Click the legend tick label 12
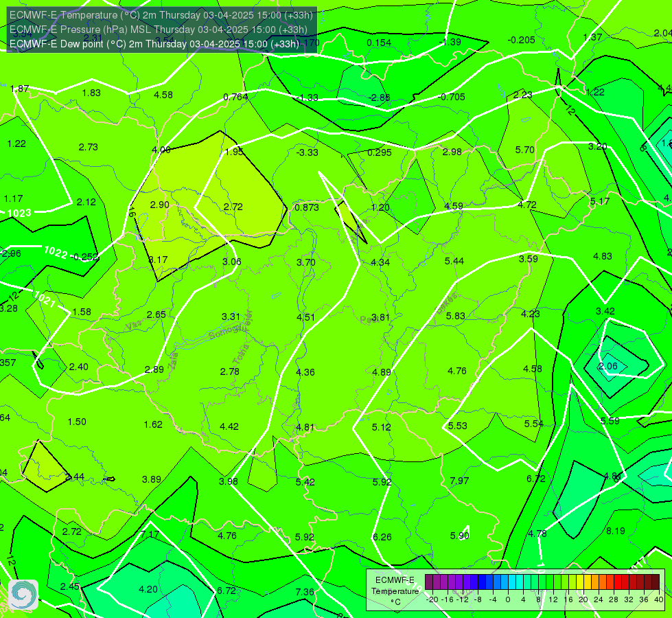This screenshot has width=672, height=618. pos(553,599)
